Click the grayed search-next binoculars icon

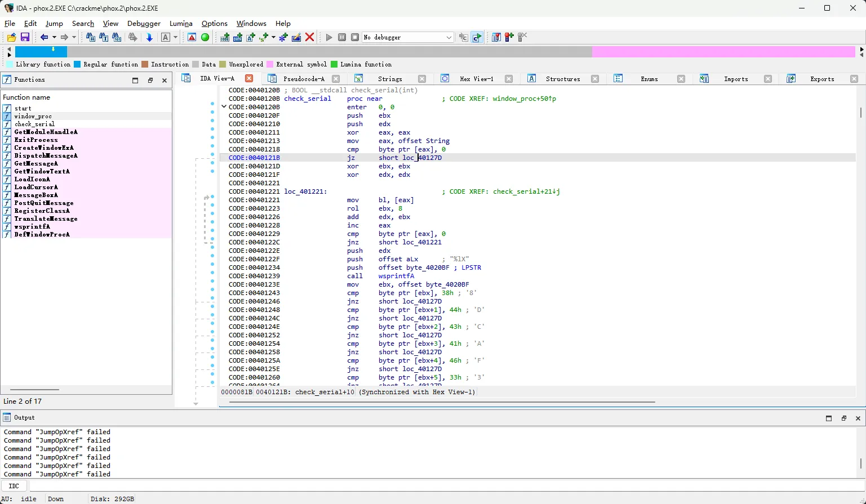(x=132, y=37)
